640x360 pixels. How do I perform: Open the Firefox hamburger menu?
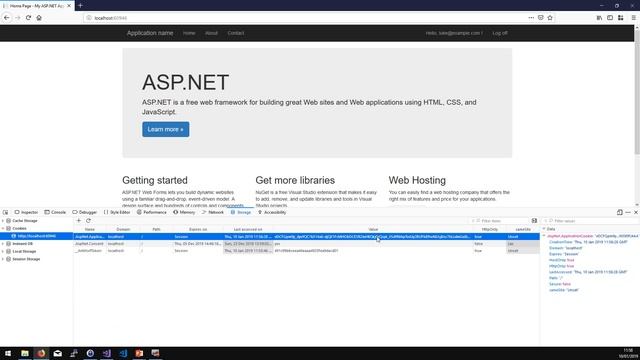[633, 18]
